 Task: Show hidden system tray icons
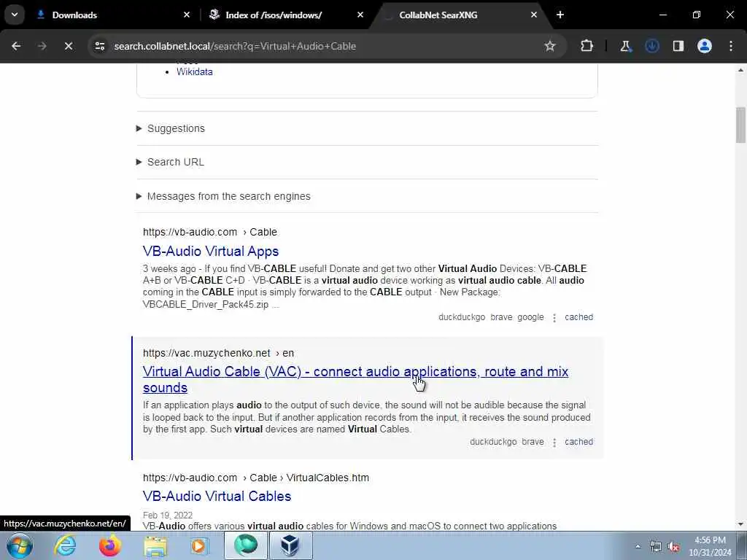coord(638,547)
